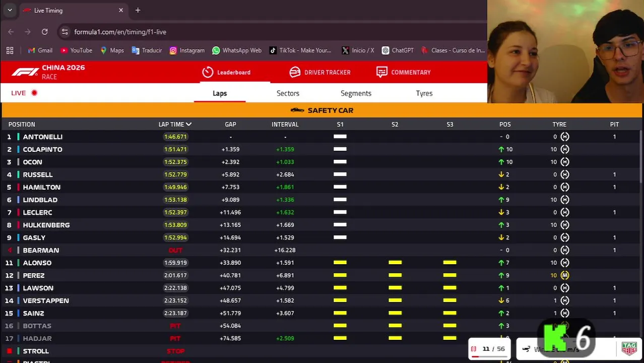This screenshot has height=363, width=644.
Task: Sort by Lap Time column dropdown
Action: (175, 124)
